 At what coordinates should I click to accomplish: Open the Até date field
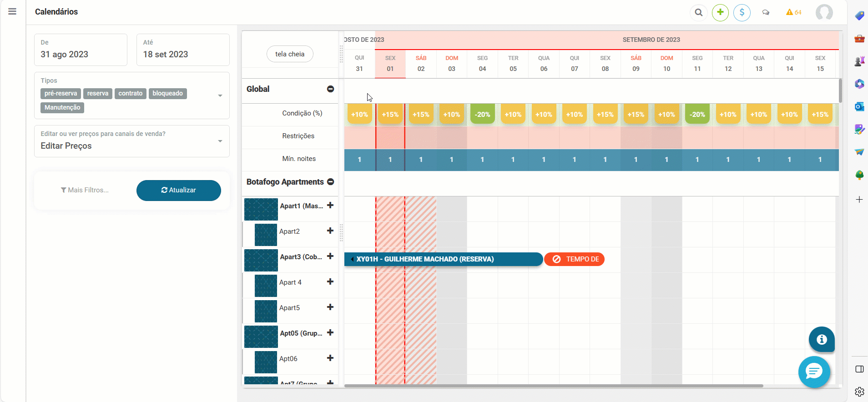pyautogui.click(x=183, y=50)
